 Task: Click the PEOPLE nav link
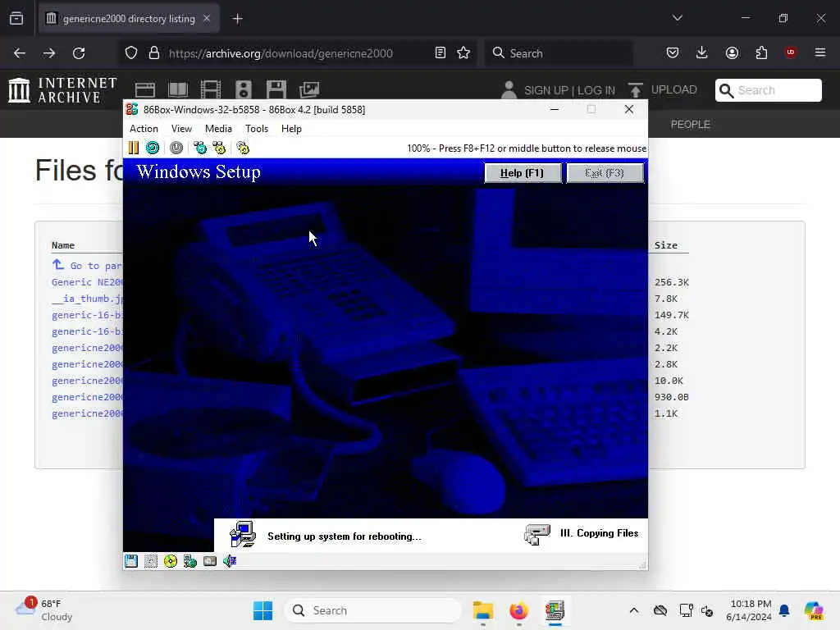pyautogui.click(x=690, y=125)
